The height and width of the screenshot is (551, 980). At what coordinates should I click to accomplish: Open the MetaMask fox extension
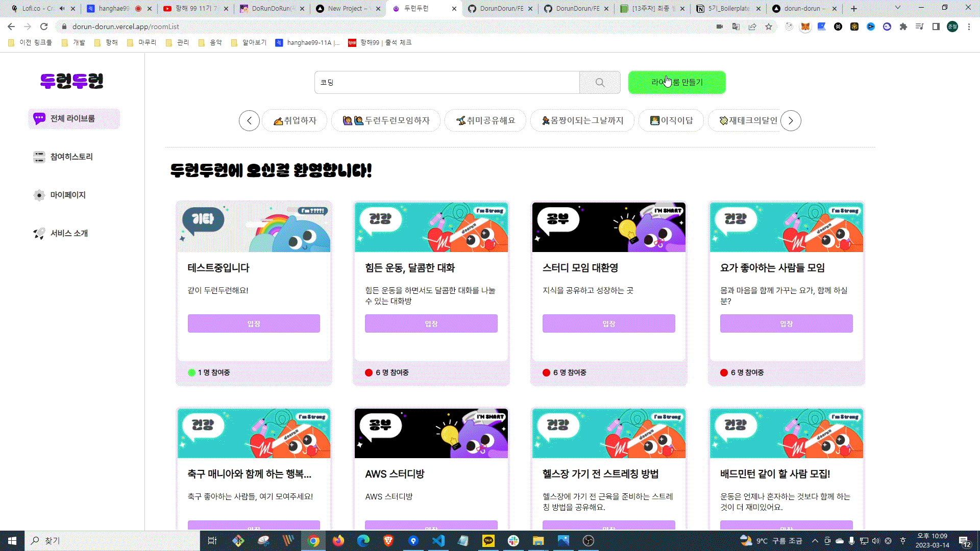(805, 27)
